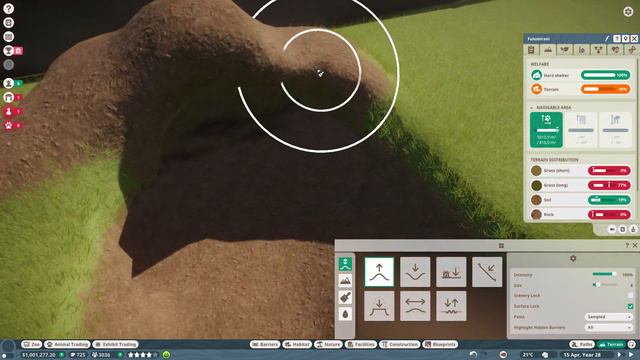Screen dimensions: 640x360
Task: Open the terrain stamps mountain category
Action: coord(345,281)
